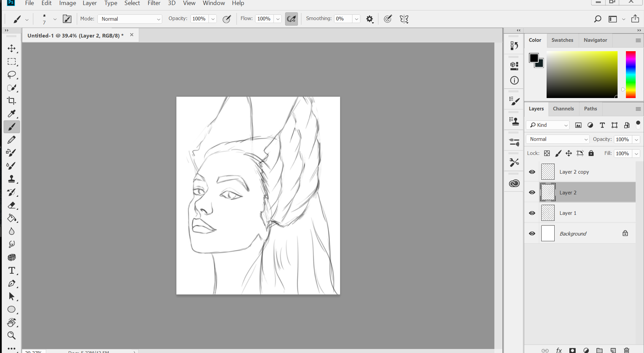This screenshot has width=644, height=353.
Task: Hide the Layer 2 copy layer
Action: tap(532, 172)
